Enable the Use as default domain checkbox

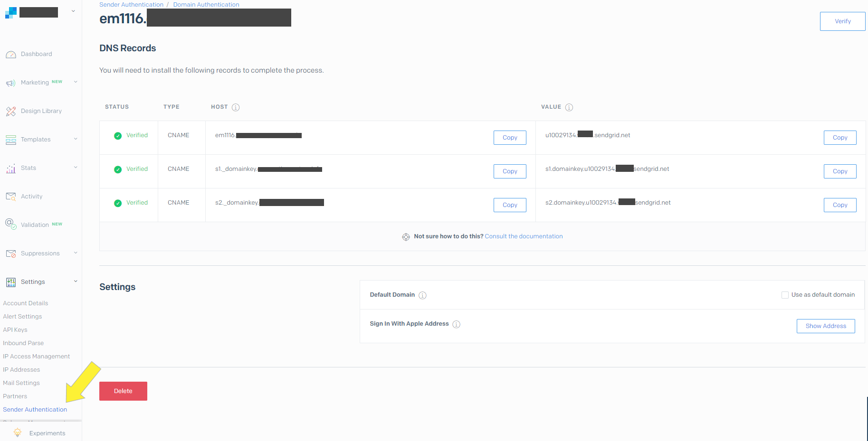(785, 295)
